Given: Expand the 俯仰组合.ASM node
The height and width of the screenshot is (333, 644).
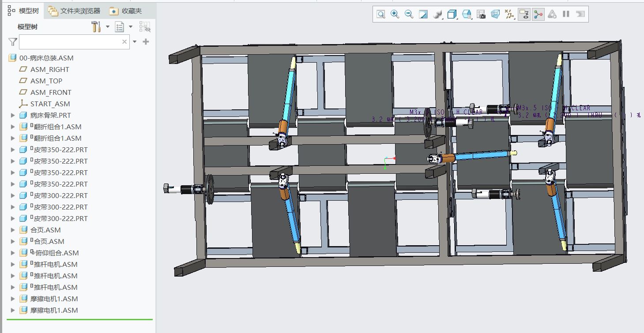Looking at the screenshot, I should 13,253.
